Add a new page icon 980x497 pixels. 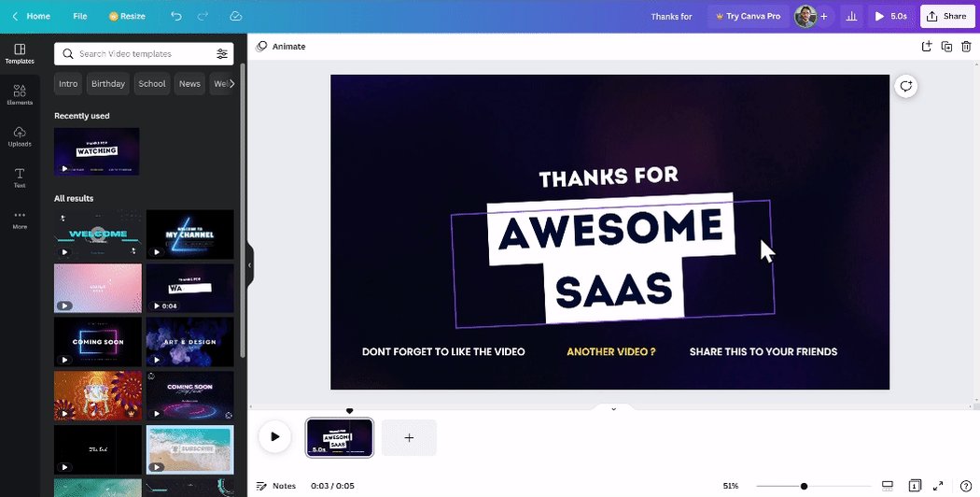click(927, 47)
